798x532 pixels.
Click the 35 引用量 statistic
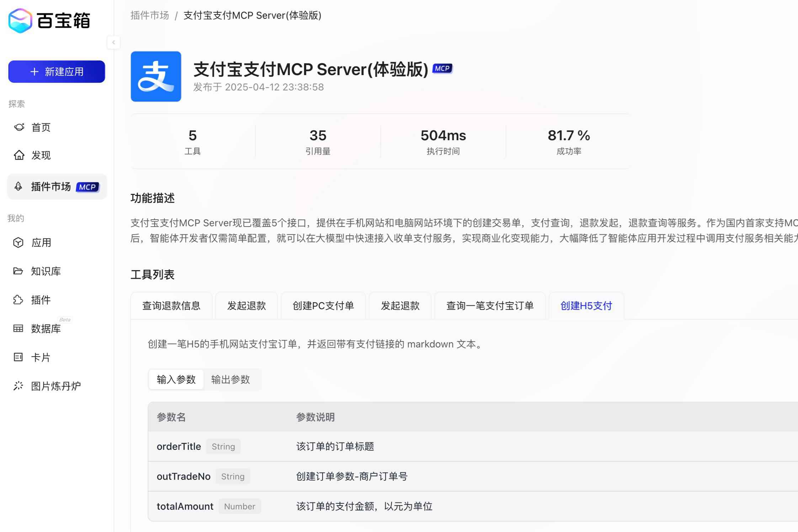coord(318,142)
